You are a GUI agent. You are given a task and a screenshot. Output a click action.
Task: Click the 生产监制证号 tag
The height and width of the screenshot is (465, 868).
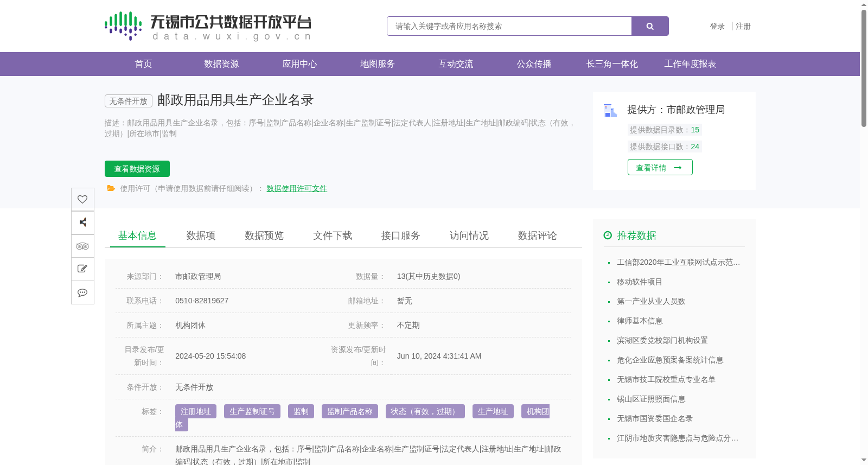point(252,411)
